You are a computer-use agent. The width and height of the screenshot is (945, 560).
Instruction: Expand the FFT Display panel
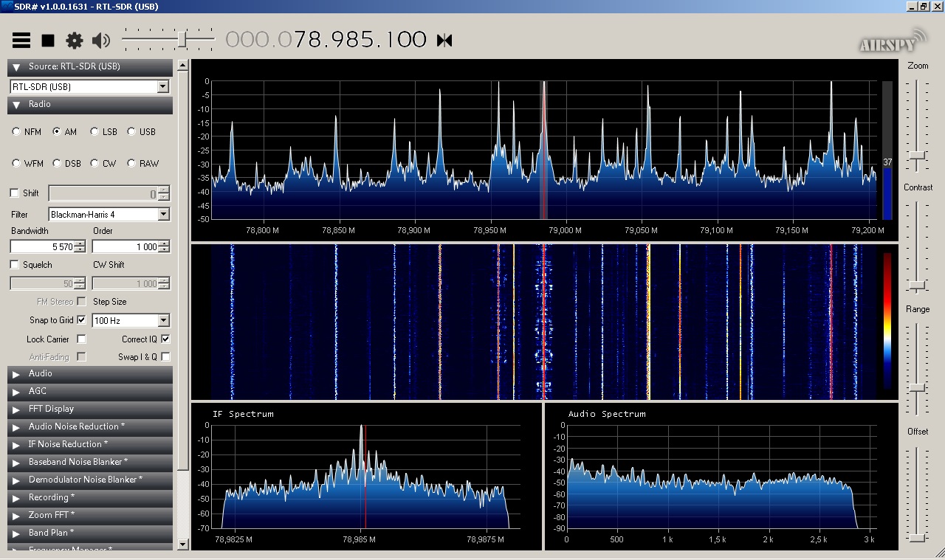[x=90, y=409]
